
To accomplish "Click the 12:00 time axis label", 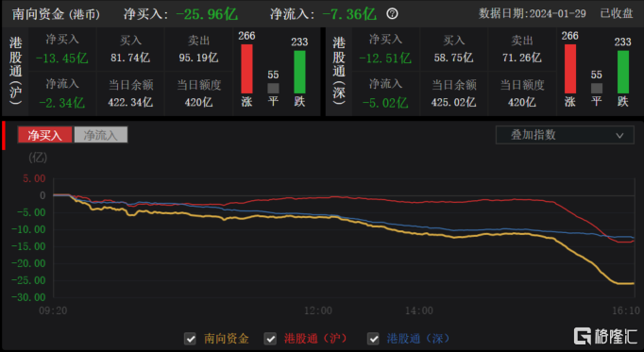I will coord(318,311).
